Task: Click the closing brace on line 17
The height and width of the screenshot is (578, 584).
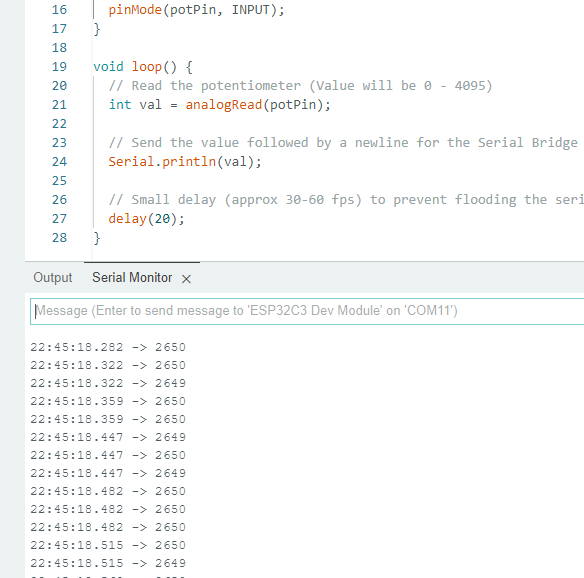Action: point(97,29)
